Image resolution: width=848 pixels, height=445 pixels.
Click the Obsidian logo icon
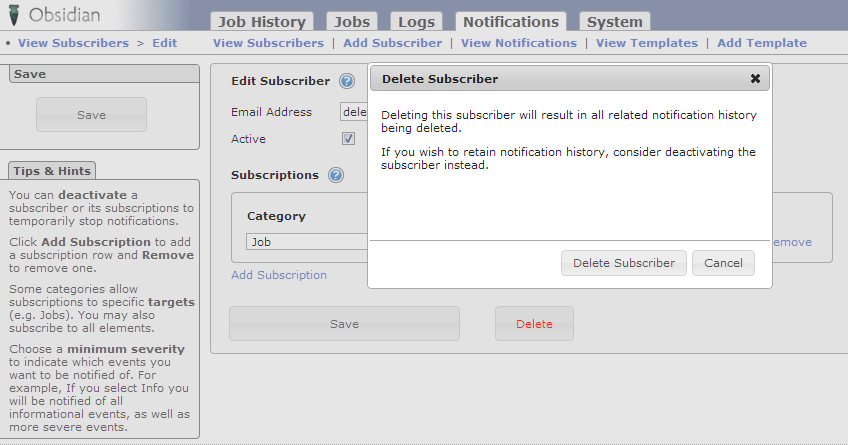[x=15, y=17]
